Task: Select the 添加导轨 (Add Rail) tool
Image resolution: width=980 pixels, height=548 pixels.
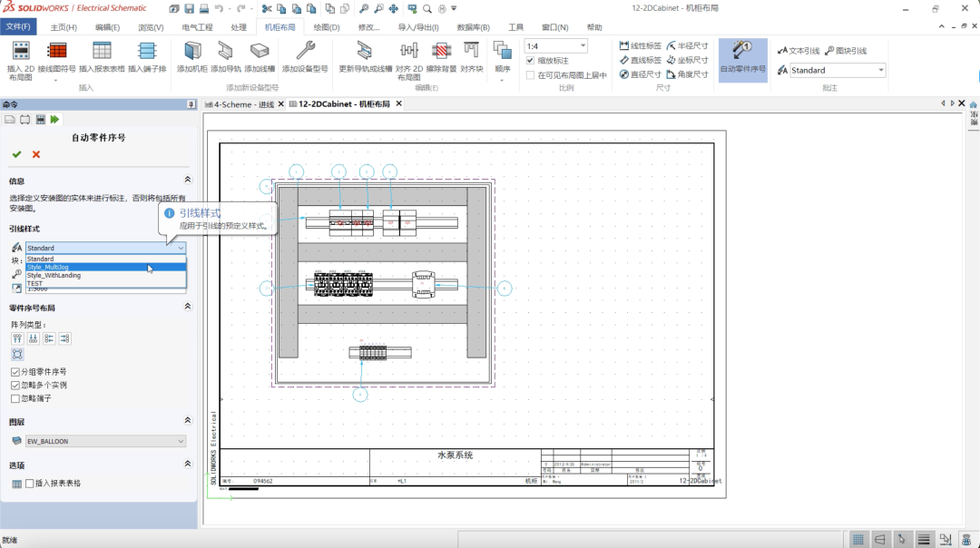Action: point(224,52)
